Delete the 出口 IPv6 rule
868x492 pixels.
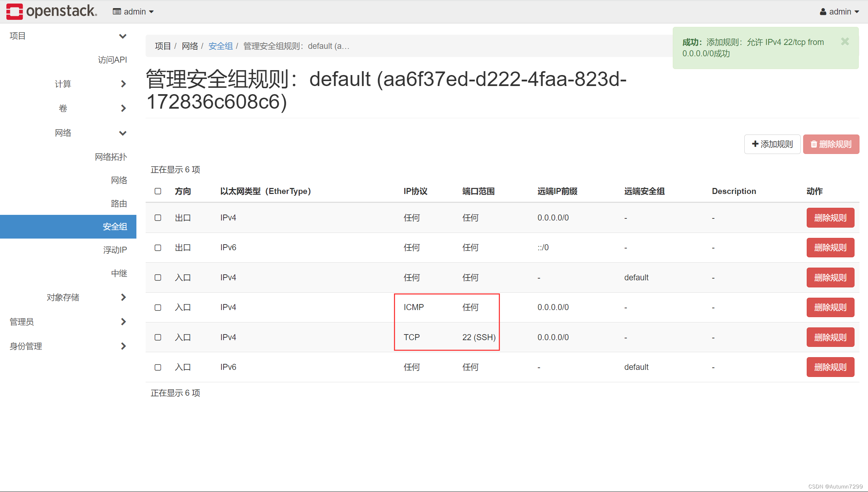point(830,247)
